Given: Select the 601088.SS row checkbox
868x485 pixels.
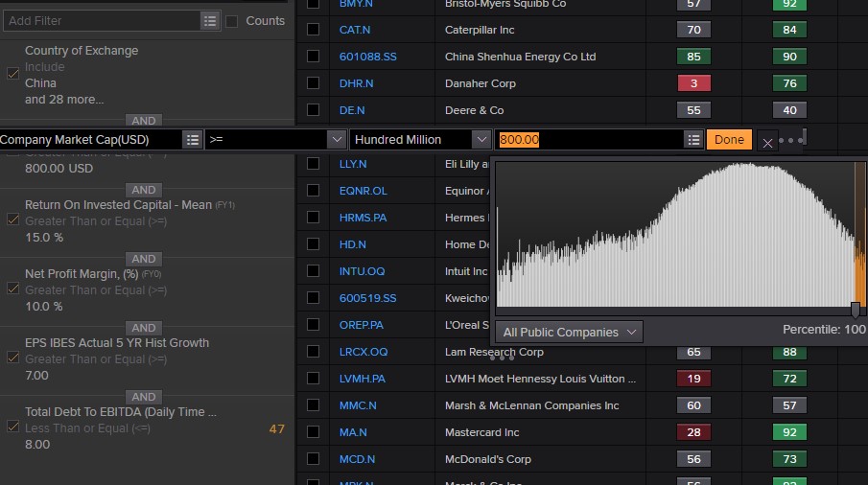Looking at the screenshot, I should 313,57.
